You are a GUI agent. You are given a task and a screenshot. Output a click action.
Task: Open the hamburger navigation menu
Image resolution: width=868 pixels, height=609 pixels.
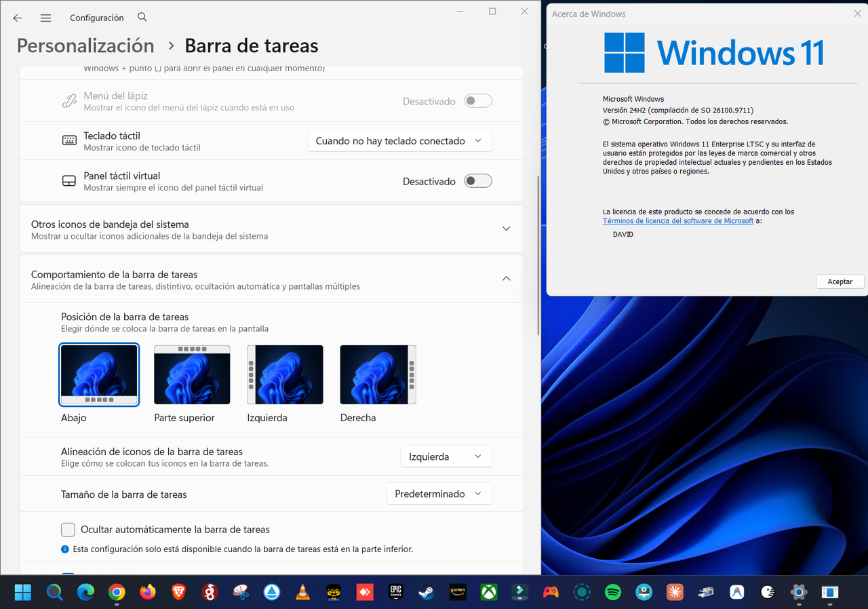click(46, 18)
